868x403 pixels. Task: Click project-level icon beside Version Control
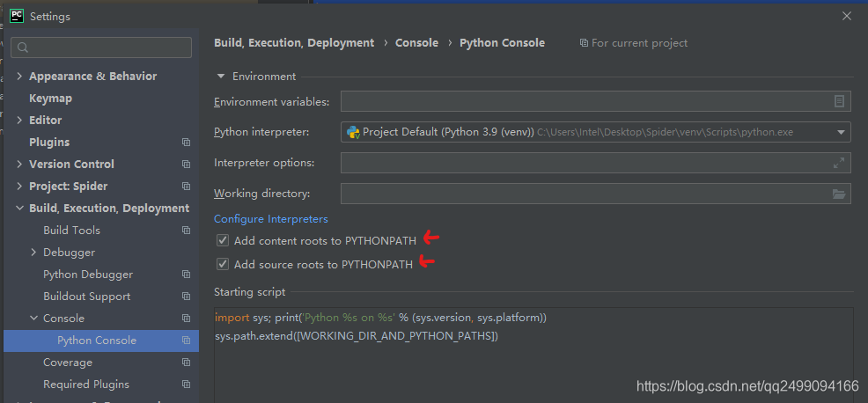pyautogui.click(x=186, y=165)
